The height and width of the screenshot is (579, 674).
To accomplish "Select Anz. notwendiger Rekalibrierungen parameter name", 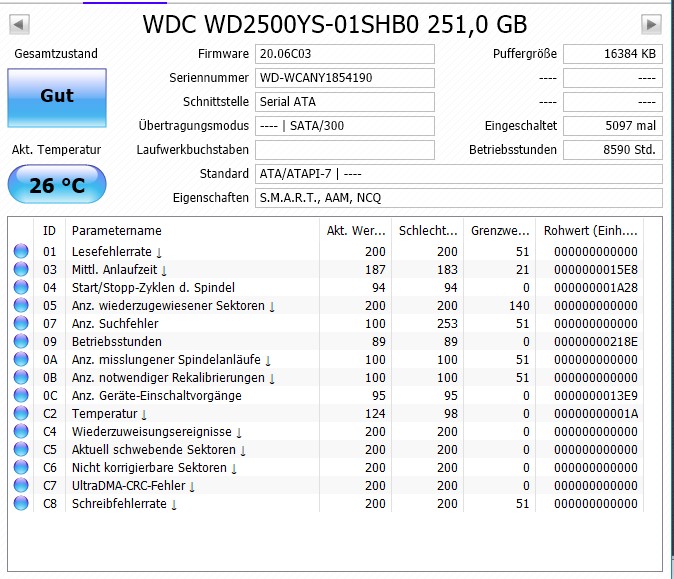I will click(168, 377).
